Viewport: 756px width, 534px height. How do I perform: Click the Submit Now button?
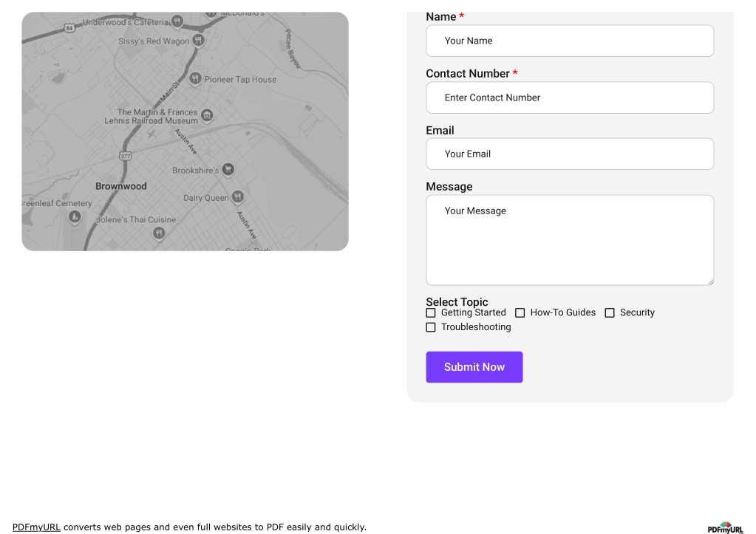pyautogui.click(x=474, y=367)
